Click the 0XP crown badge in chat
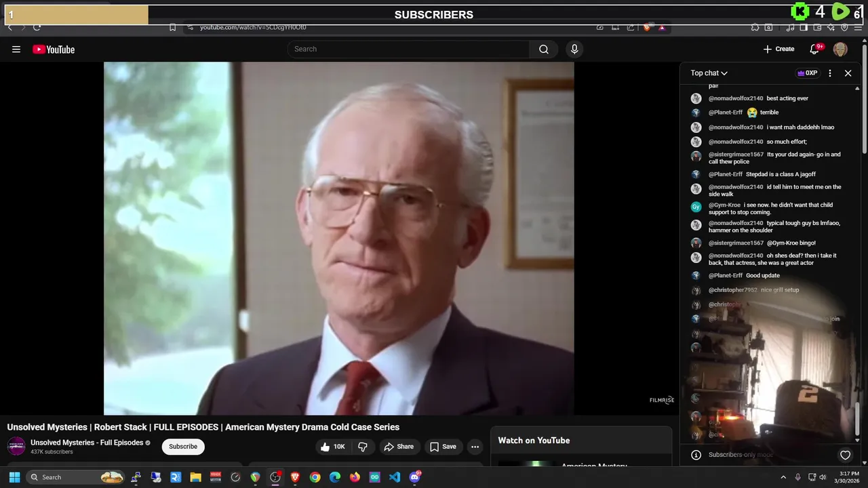868x488 pixels. pos(807,73)
